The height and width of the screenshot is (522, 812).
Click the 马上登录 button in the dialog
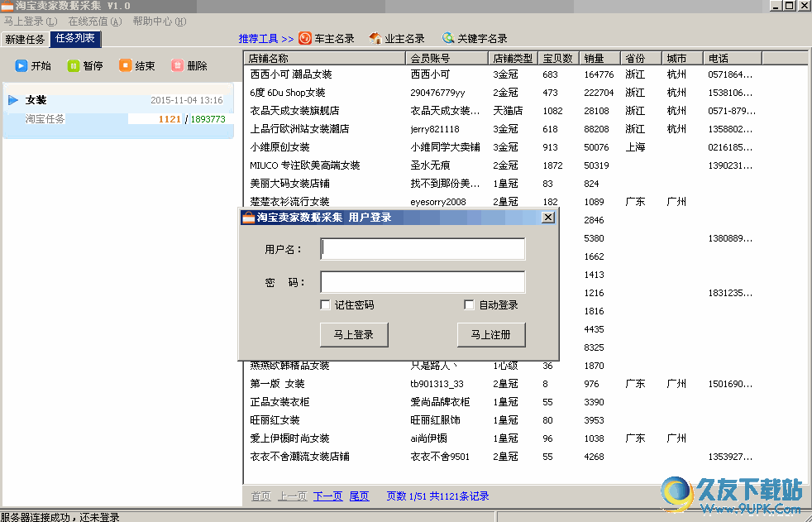354,335
